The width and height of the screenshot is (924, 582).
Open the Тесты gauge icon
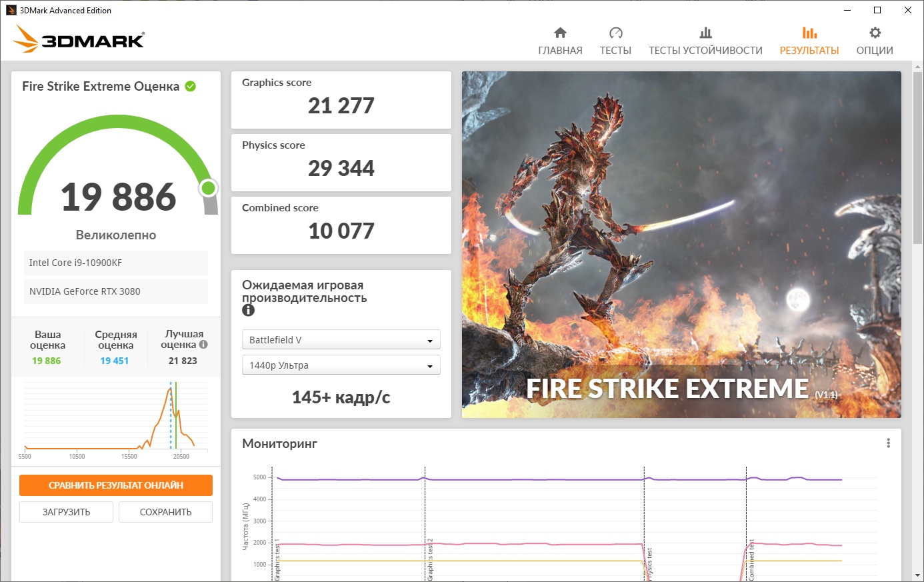click(615, 33)
